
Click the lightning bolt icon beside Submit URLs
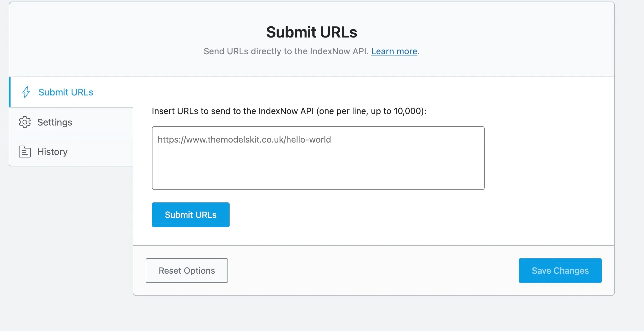pos(26,92)
